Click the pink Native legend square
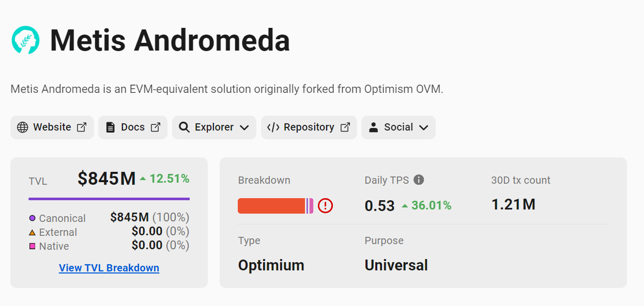644x306 pixels. coord(32,247)
